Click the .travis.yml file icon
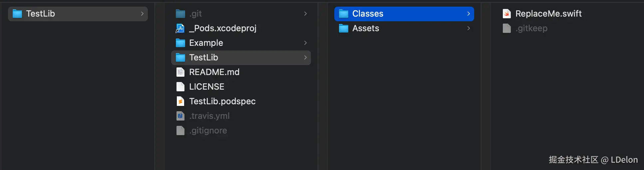This screenshot has width=644, height=170. tap(180, 116)
